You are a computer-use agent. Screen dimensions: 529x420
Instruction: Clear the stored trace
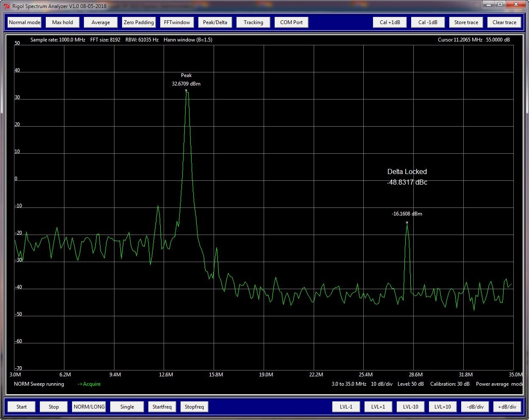pos(504,22)
